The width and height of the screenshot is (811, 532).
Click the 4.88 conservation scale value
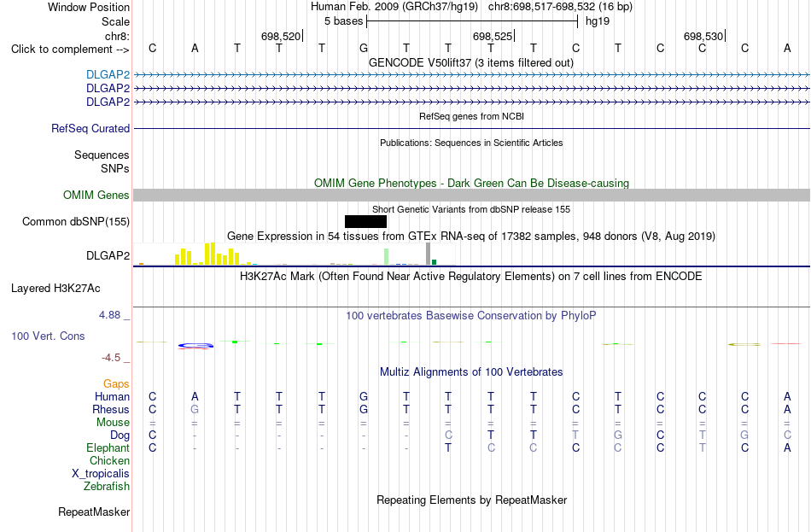click(109, 314)
